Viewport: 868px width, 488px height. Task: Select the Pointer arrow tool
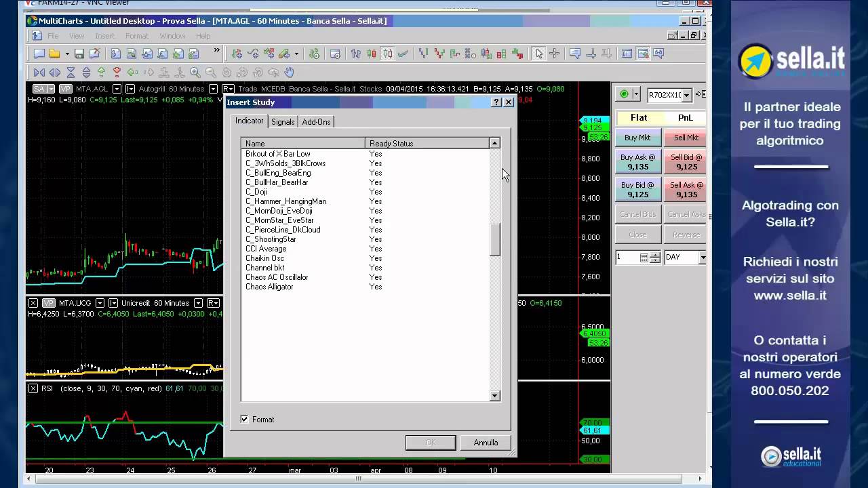pyautogui.click(x=539, y=54)
